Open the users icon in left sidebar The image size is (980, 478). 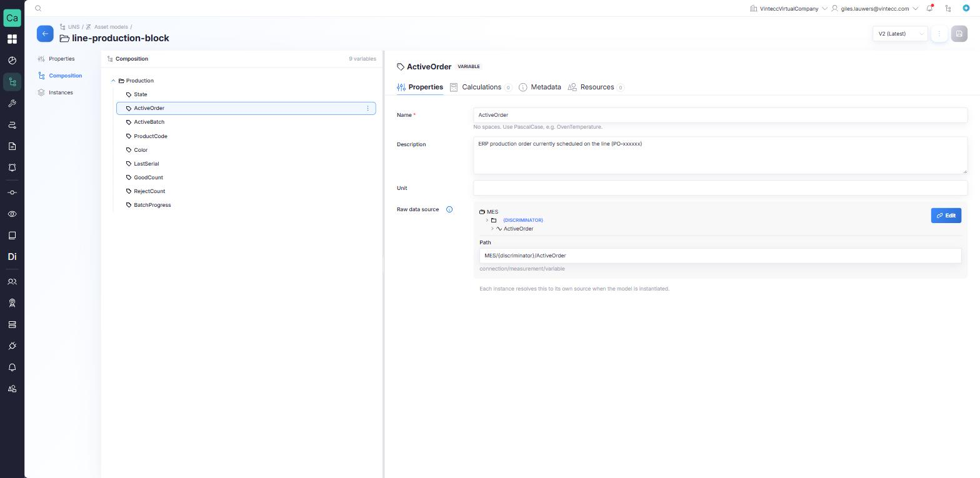coord(12,282)
